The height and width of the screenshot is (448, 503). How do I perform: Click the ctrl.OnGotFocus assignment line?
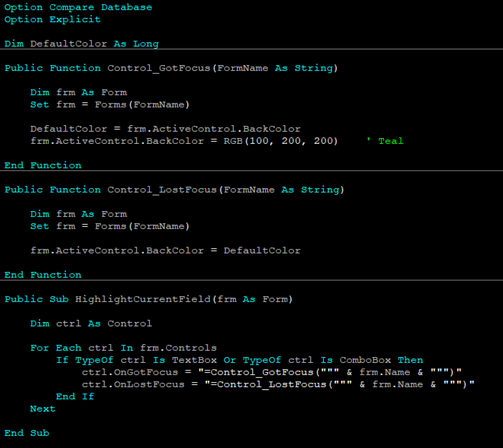(272, 372)
